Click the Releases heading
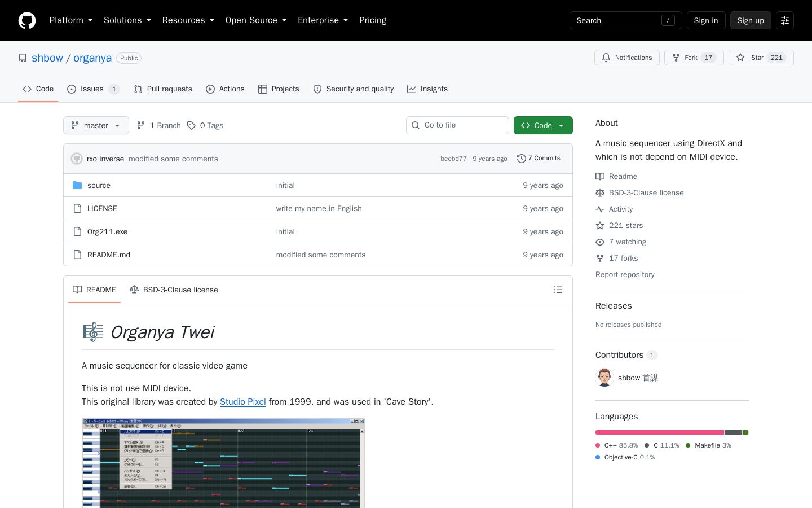812x508 pixels. (614, 306)
